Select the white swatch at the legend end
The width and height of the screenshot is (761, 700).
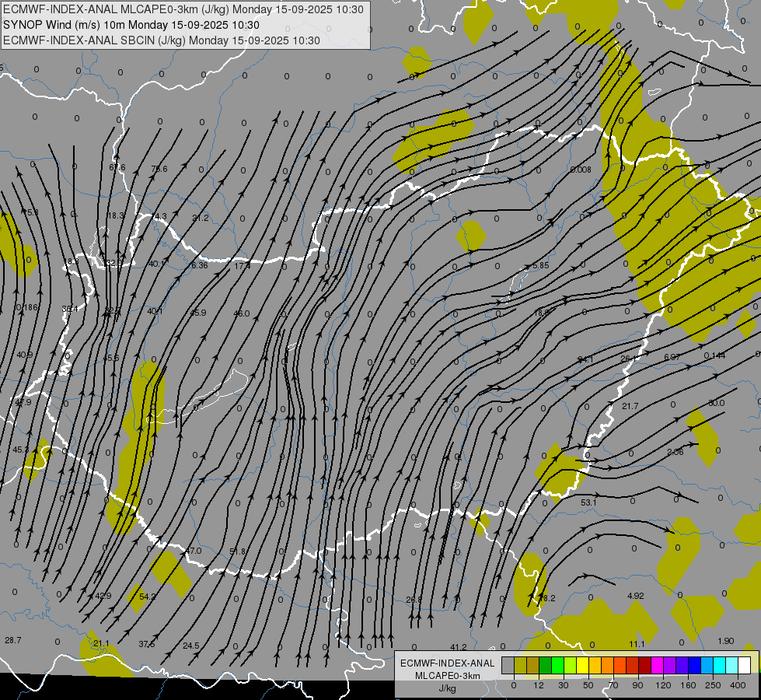click(x=745, y=666)
